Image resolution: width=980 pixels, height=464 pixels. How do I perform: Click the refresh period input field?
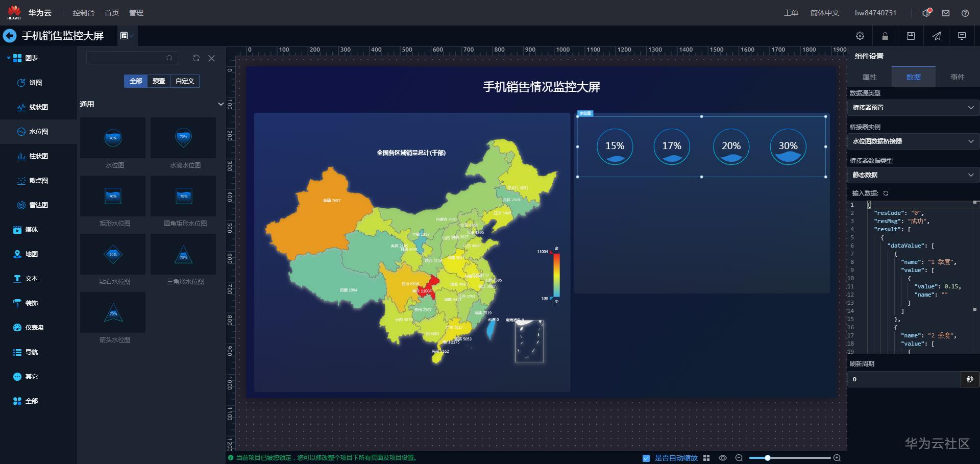[904, 379]
